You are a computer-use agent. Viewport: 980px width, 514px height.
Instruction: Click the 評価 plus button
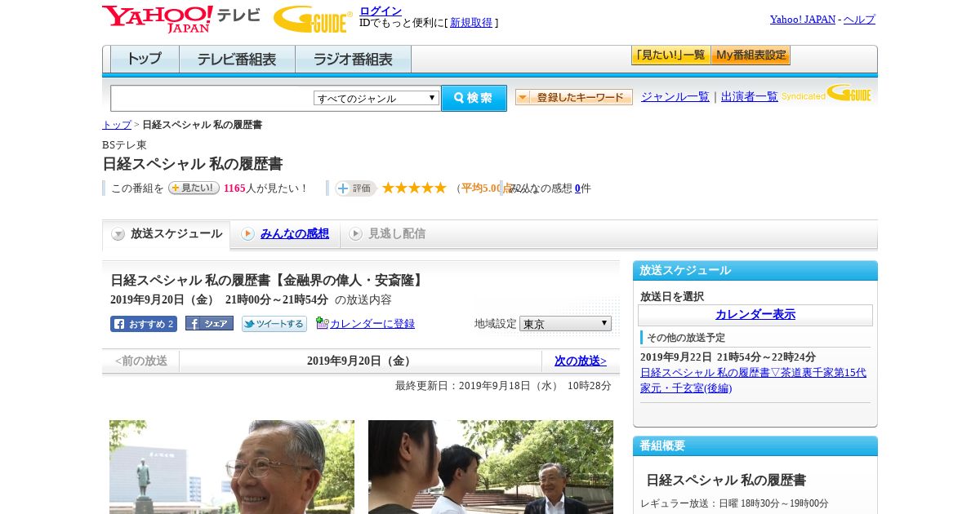[x=355, y=188]
